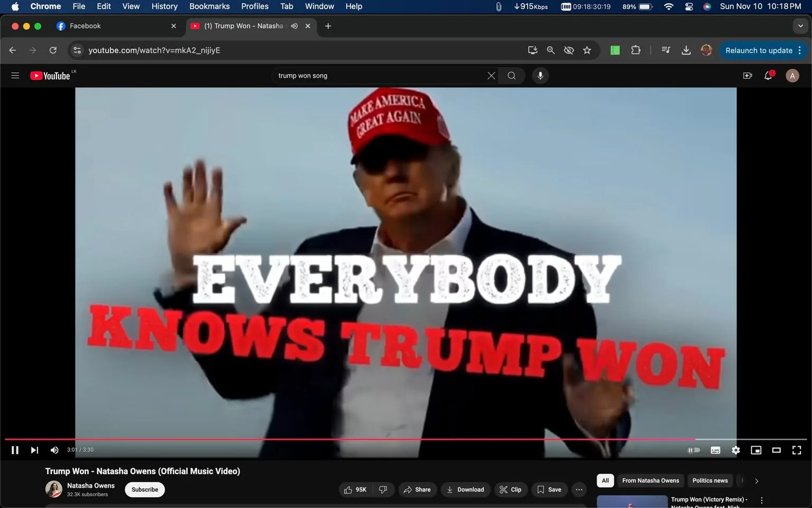
Task: Start a voice search with the microphone
Action: [x=540, y=75]
